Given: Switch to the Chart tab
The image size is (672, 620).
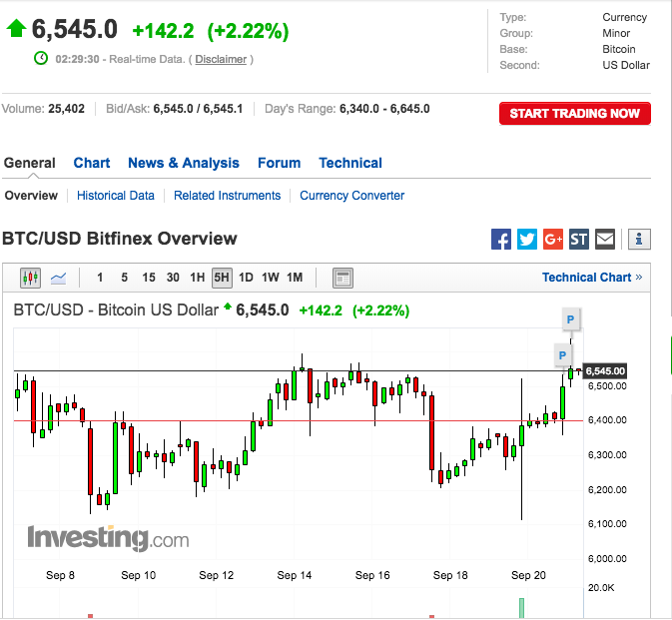Looking at the screenshot, I should pos(92,164).
